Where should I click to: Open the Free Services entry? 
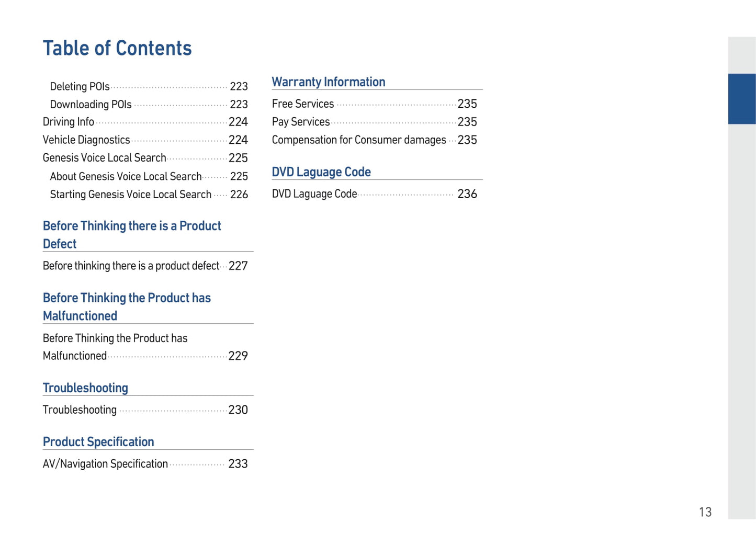[x=303, y=104]
